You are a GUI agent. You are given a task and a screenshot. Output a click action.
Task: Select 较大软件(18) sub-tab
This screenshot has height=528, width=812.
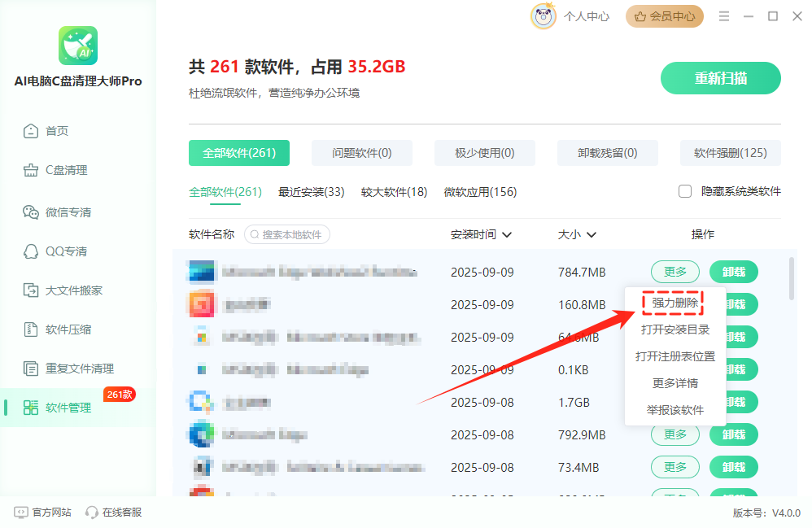[x=394, y=192]
